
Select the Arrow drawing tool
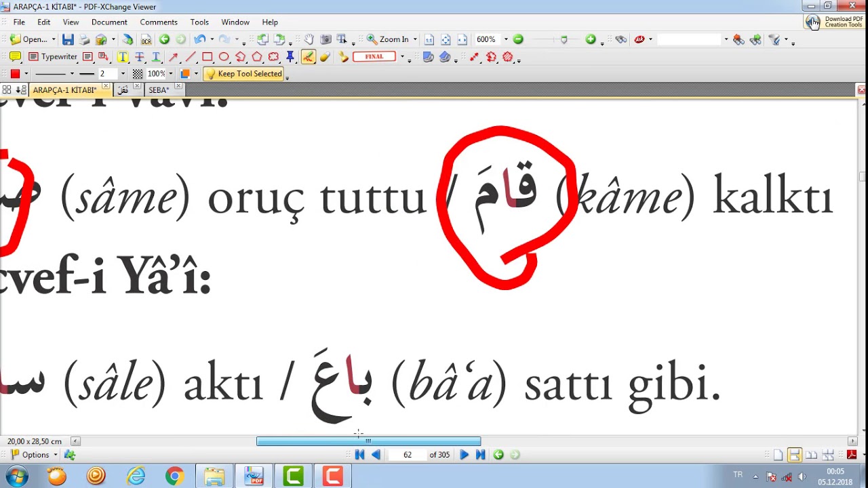click(x=174, y=57)
